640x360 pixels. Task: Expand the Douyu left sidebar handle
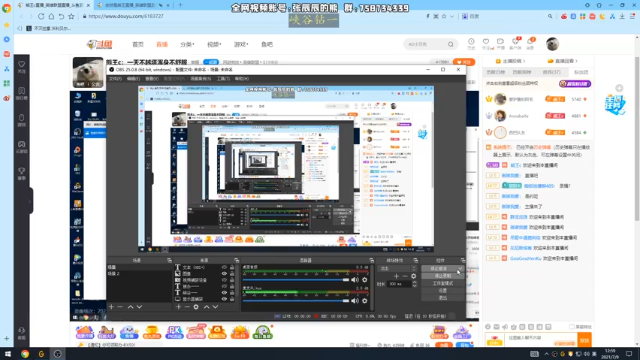(x=30, y=200)
